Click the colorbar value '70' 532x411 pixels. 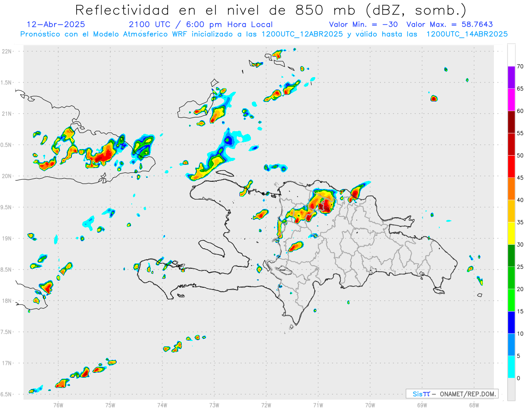tap(520, 67)
